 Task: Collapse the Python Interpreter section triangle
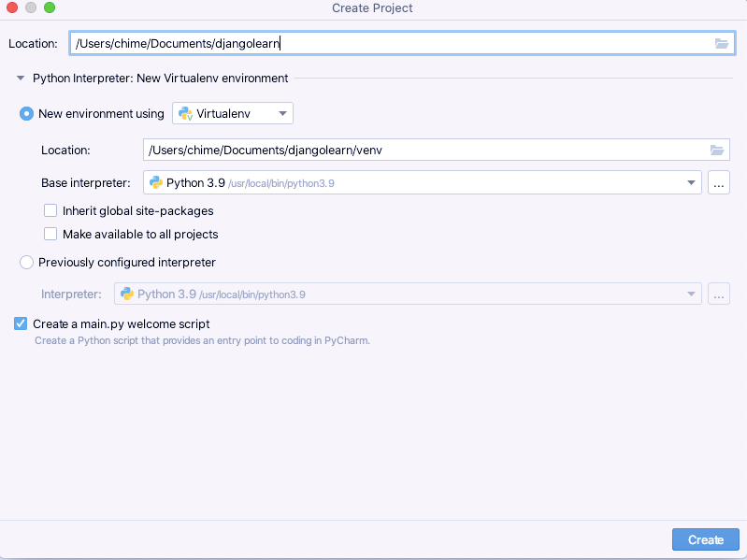click(x=21, y=79)
